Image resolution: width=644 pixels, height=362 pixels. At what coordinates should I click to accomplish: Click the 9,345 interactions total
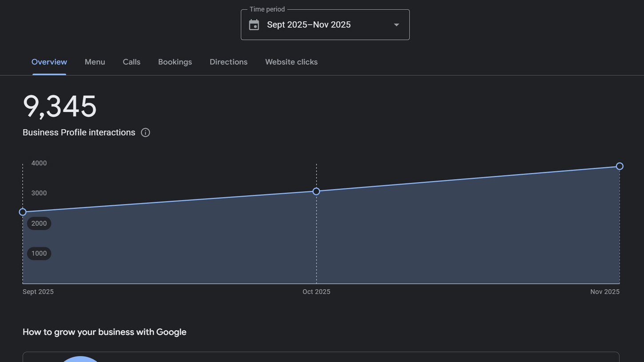pos(60,107)
